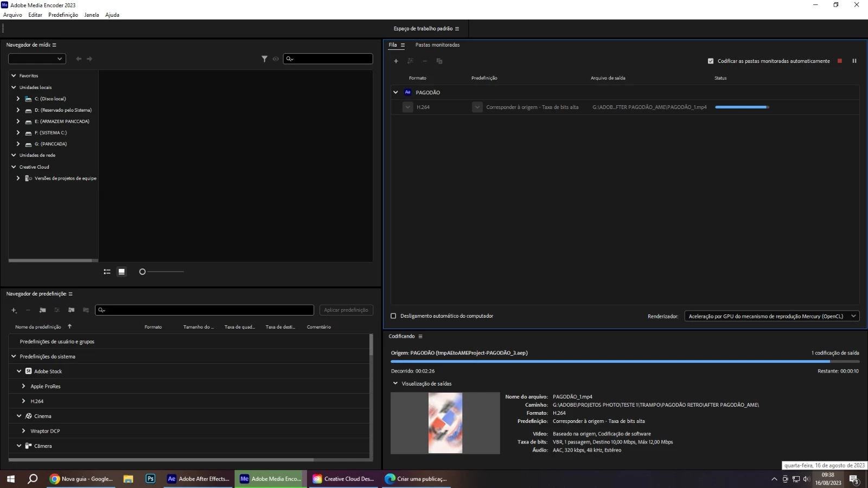Click the After Effects icon beside PAGODÃO
This screenshot has width=868, height=488.
(x=408, y=92)
